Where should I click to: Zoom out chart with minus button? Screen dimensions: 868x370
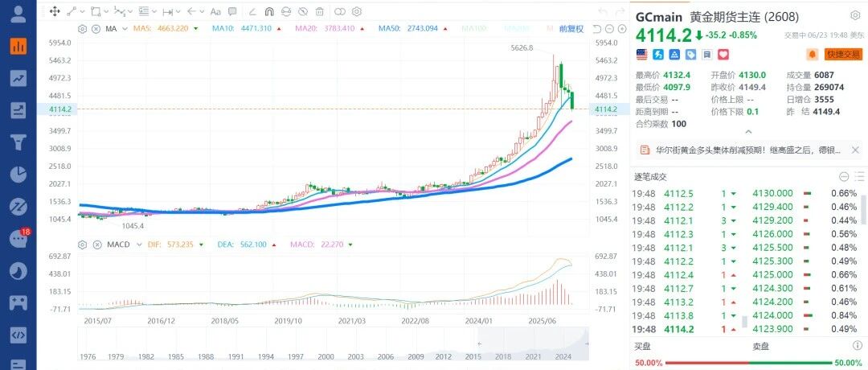pyautogui.click(x=609, y=29)
